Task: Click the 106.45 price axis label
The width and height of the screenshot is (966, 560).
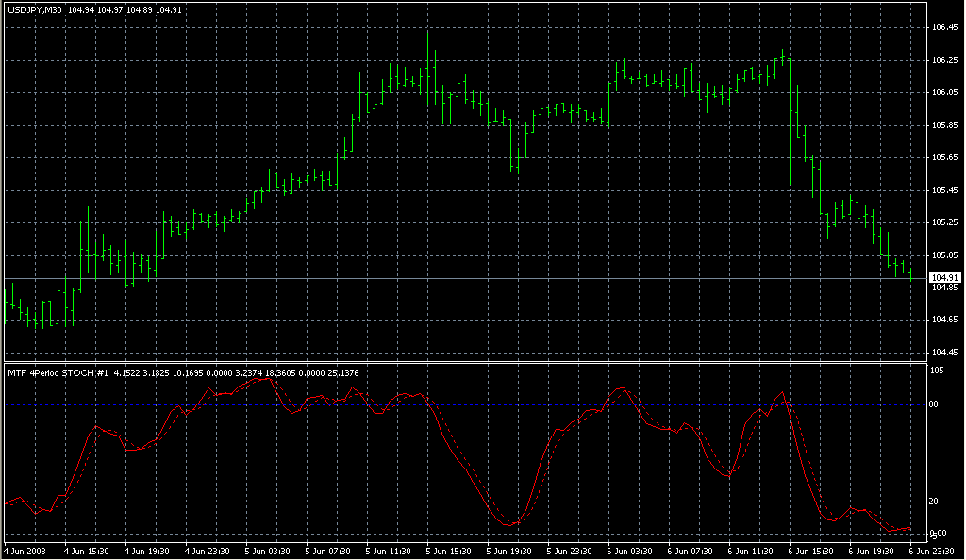Action: tap(944, 27)
